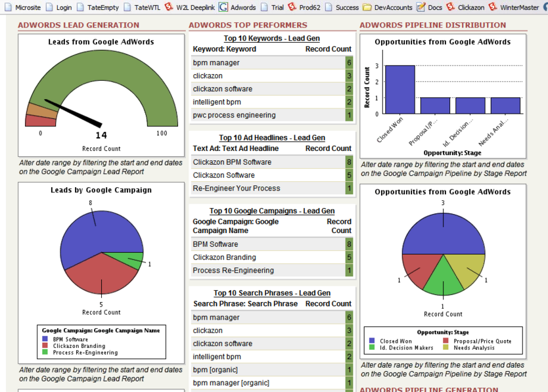548x392 pixels.
Task: Open the DevAccounts folder icon
Action: coord(367,7)
